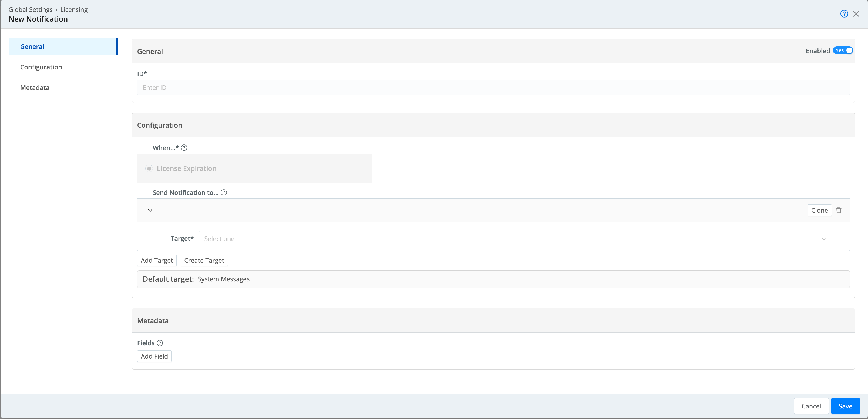Select the License Expiration radio button

tap(149, 168)
